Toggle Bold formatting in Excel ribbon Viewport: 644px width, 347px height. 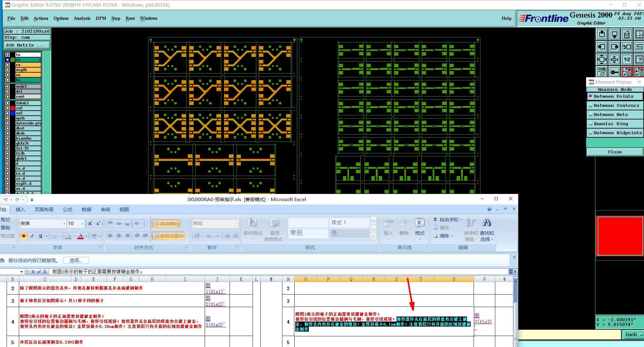tap(24, 236)
